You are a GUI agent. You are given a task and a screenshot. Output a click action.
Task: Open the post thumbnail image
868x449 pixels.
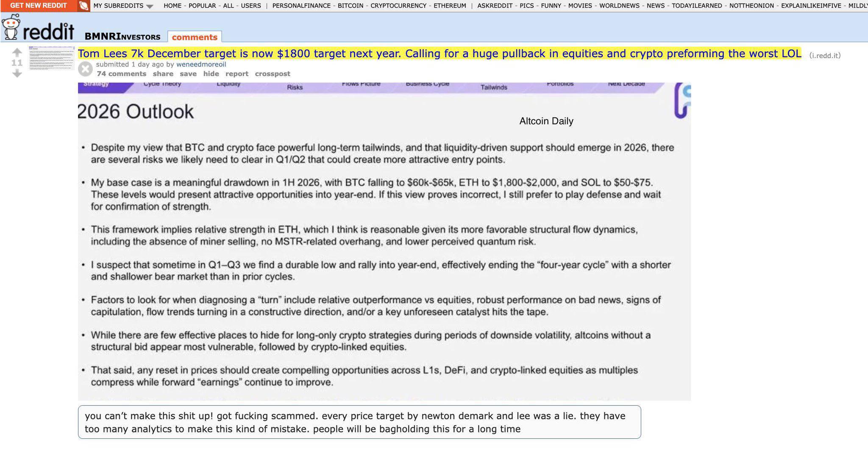coord(51,59)
